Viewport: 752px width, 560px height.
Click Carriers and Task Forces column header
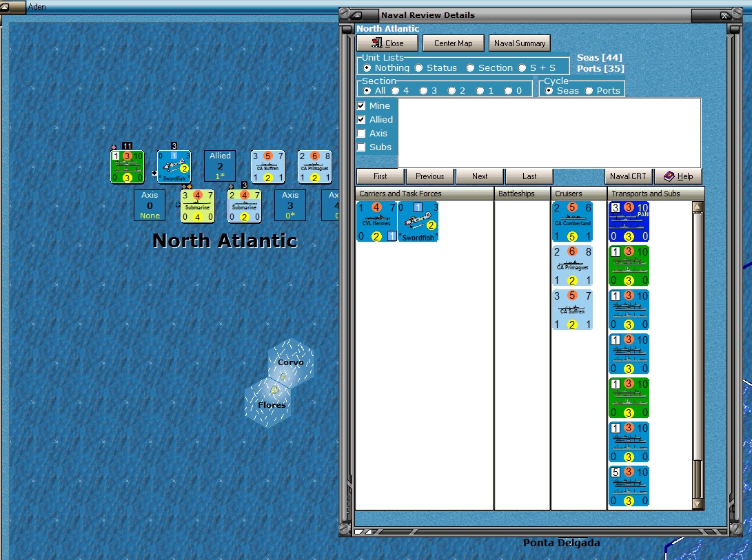425,194
